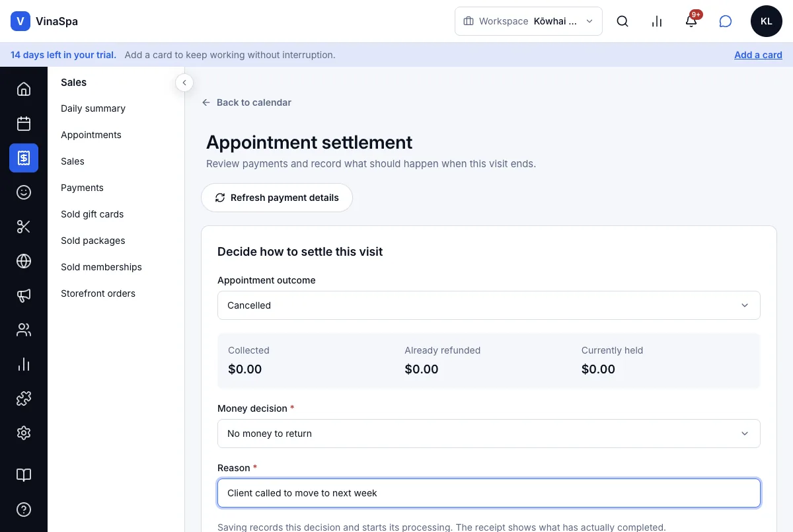Click the '14 days left in your trial' text
This screenshot has width=793, height=532.
pyautogui.click(x=63, y=55)
